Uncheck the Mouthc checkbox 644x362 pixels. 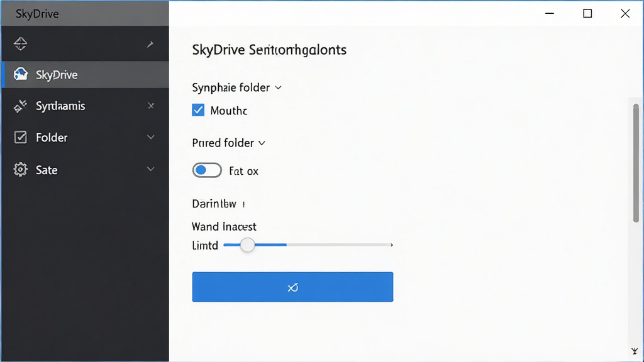[198, 110]
